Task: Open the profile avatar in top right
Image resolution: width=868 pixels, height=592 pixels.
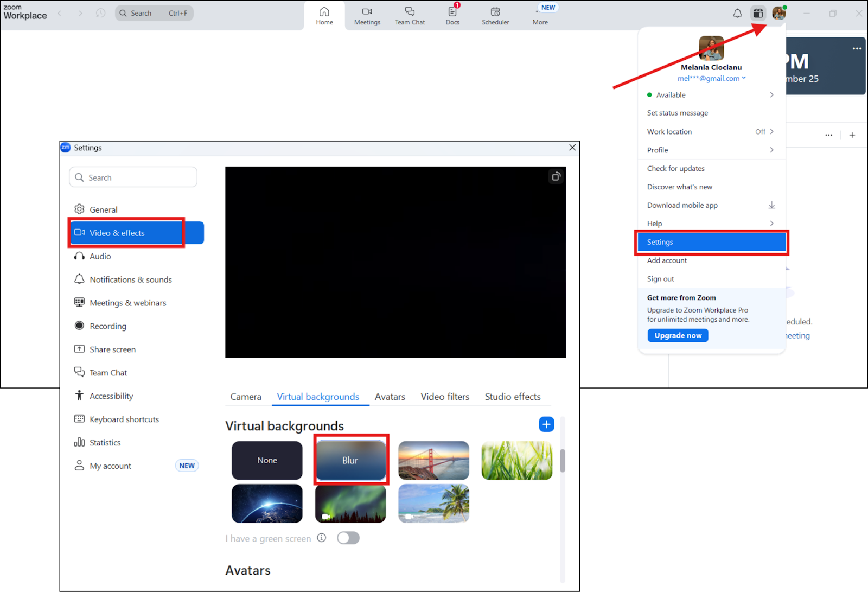Action: click(779, 14)
